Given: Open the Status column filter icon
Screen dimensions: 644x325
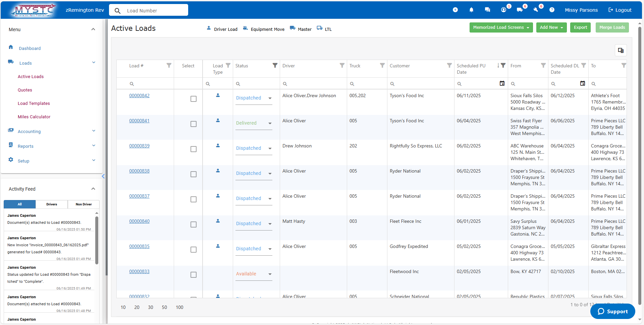Looking at the screenshot, I should coord(275,66).
